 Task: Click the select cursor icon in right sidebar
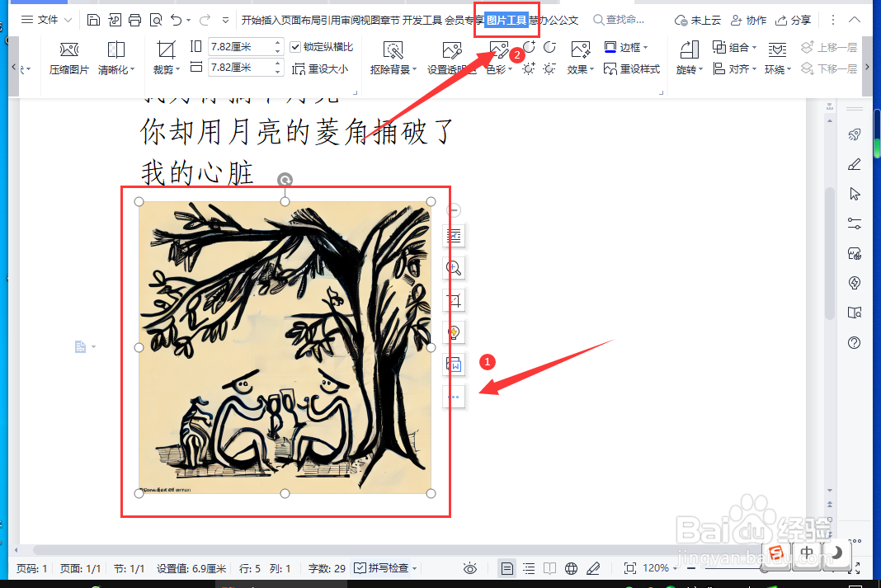tap(854, 194)
